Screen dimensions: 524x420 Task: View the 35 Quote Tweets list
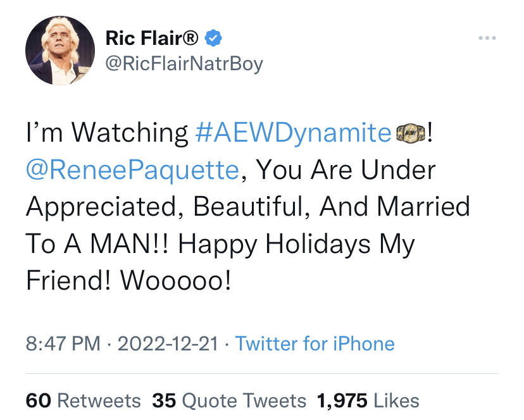(x=229, y=400)
